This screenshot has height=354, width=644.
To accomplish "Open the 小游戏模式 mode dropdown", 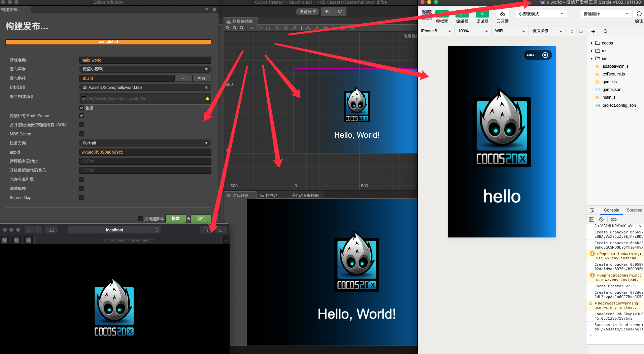I will tap(541, 14).
